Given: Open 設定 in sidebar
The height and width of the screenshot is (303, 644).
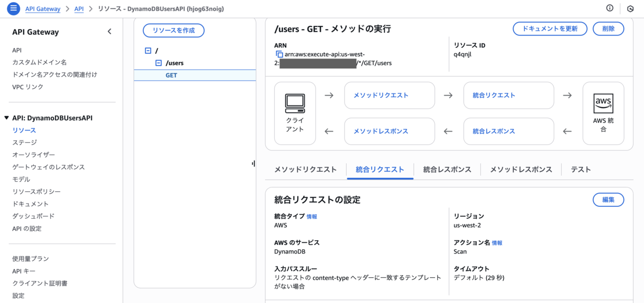Looking at the screenshot, I should click(18, 296).
